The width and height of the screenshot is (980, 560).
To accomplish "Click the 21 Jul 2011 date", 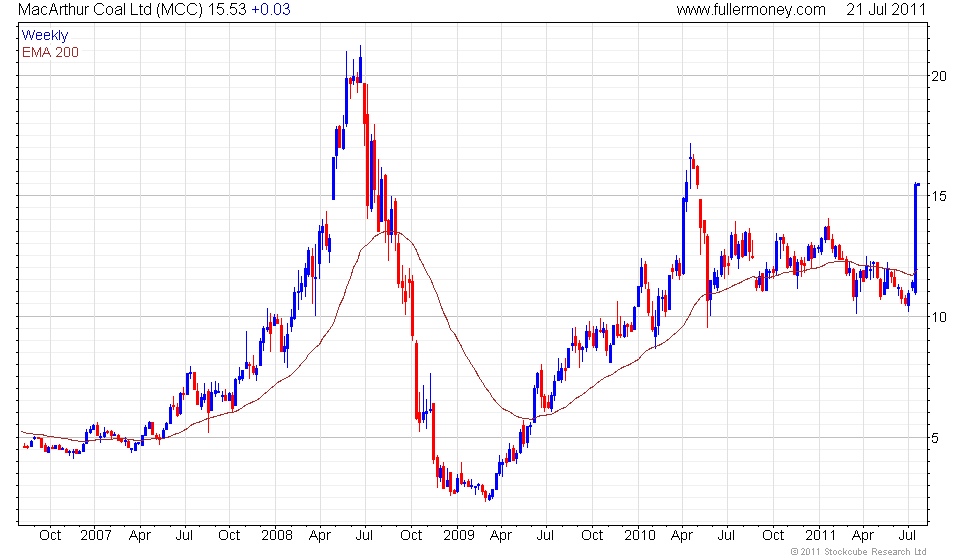I will (886, 10).
